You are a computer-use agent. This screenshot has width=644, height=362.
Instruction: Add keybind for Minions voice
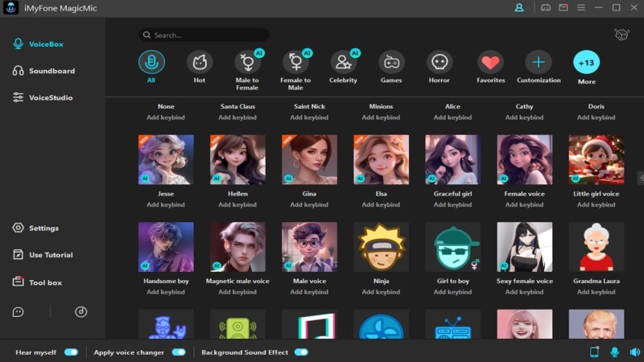[381, 117]
